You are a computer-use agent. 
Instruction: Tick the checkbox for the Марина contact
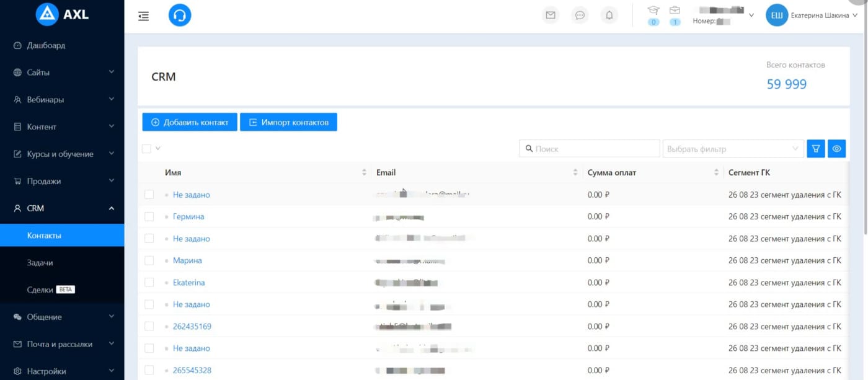coord(149,260)
